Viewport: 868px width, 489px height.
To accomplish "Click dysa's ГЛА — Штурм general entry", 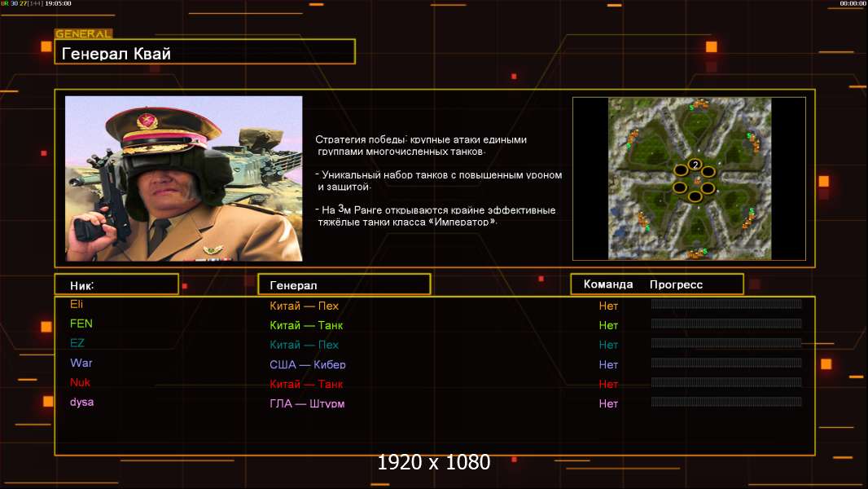I will tap(307, 403).
